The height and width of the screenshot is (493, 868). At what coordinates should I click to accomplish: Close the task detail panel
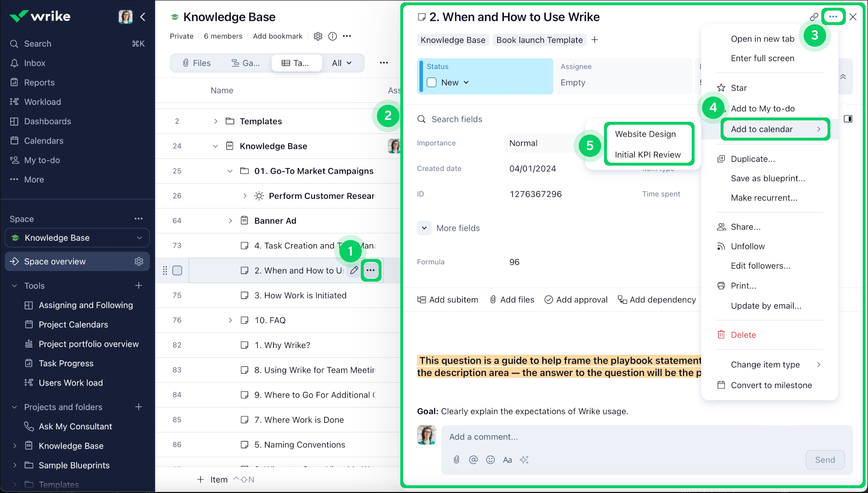click(853, 17)
